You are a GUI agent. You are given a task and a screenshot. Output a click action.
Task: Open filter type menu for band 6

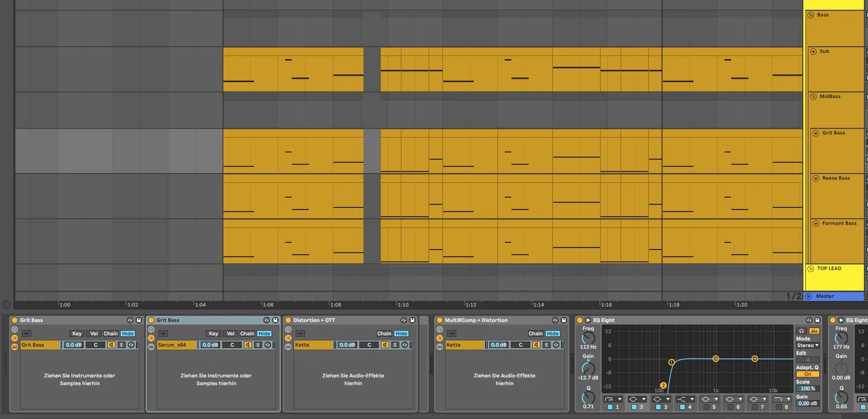734,399
